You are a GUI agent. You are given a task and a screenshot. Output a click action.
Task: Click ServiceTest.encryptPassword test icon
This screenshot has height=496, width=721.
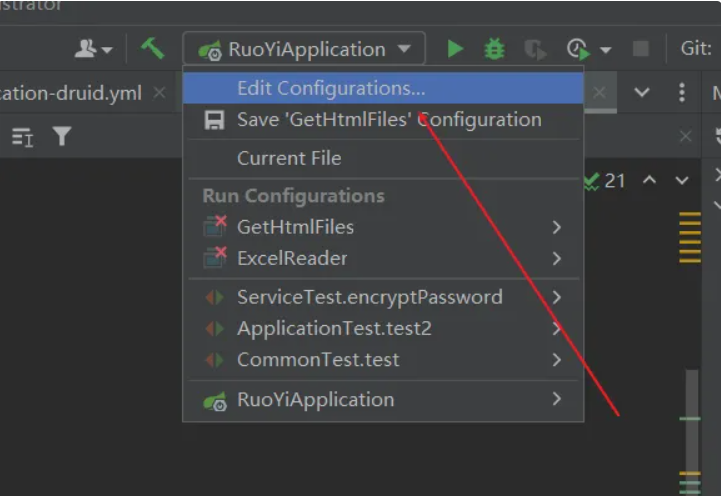(215, 297)
